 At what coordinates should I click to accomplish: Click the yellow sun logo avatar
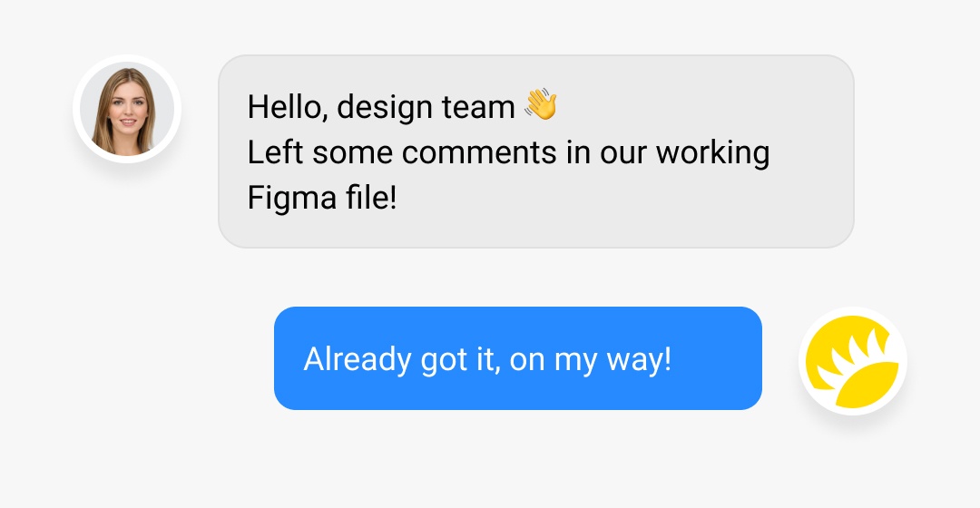coord(852,361)
